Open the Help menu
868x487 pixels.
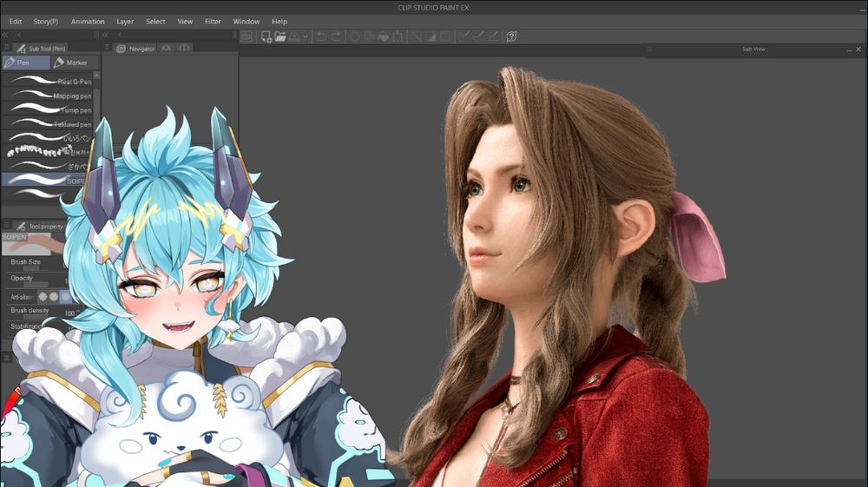click(279, 22)
